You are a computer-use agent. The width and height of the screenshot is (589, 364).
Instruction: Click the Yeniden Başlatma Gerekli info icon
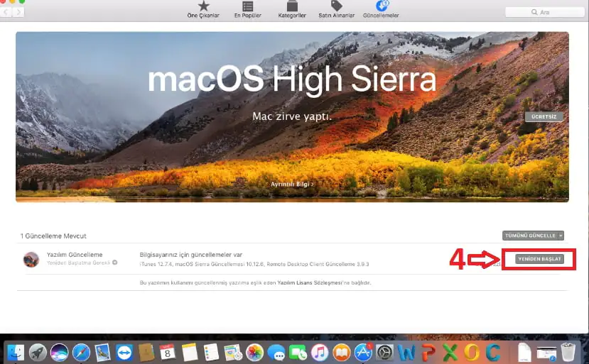(x=115, y=263)
